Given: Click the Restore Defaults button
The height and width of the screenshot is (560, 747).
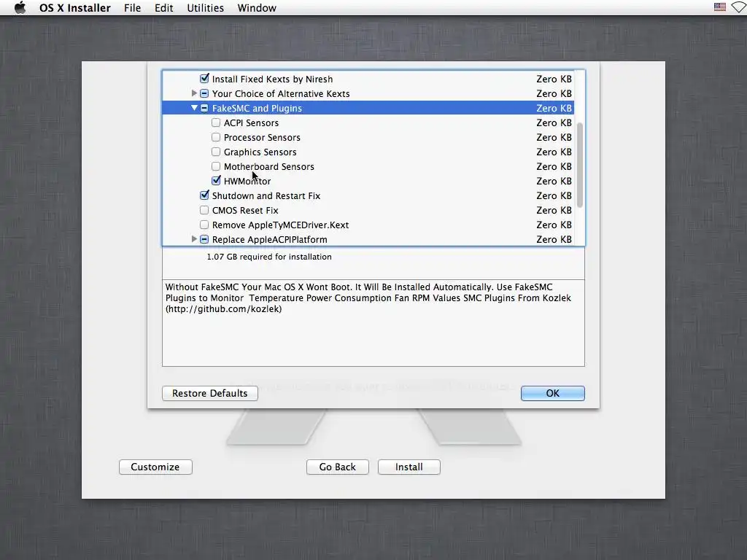Looking at the screenshot, I should 209,393.
